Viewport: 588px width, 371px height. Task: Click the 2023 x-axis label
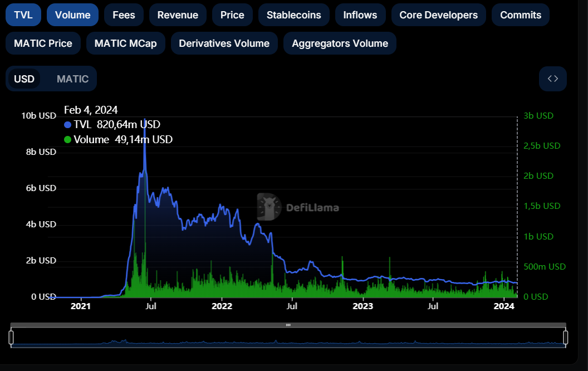click(x=362, y=306)
